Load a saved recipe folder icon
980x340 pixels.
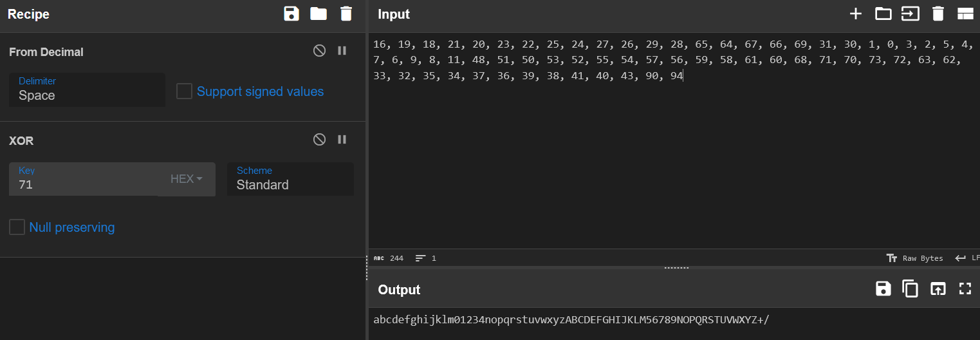click(x=319, y=14)
